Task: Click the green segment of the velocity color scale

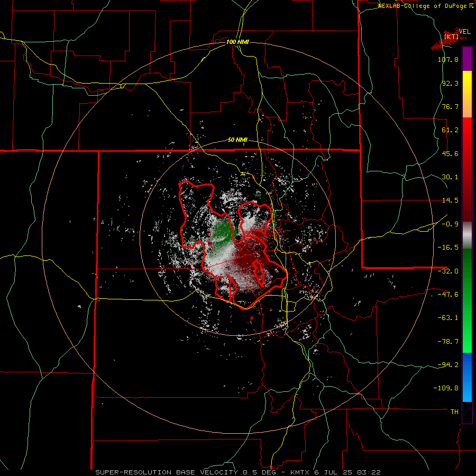Action: 467,300
